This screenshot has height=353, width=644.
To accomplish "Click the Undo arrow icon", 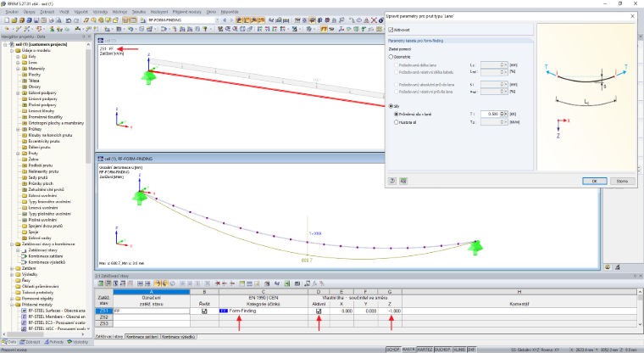I will click(69, 20).
